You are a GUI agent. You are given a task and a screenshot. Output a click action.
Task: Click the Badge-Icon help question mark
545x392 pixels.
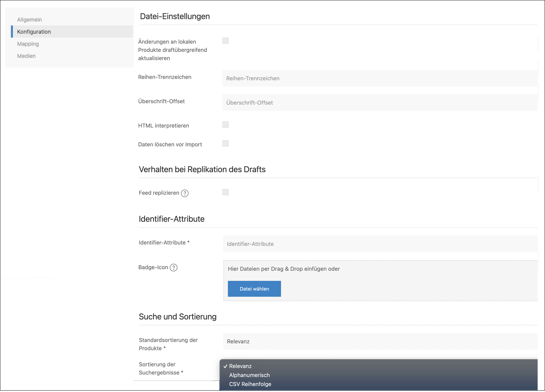(x=174, y=267)
